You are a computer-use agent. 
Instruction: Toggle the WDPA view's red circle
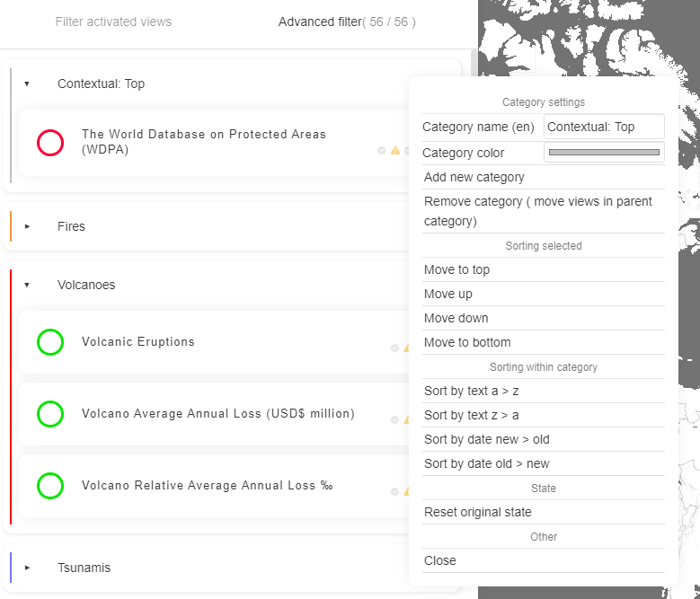[x=50, y=143]
